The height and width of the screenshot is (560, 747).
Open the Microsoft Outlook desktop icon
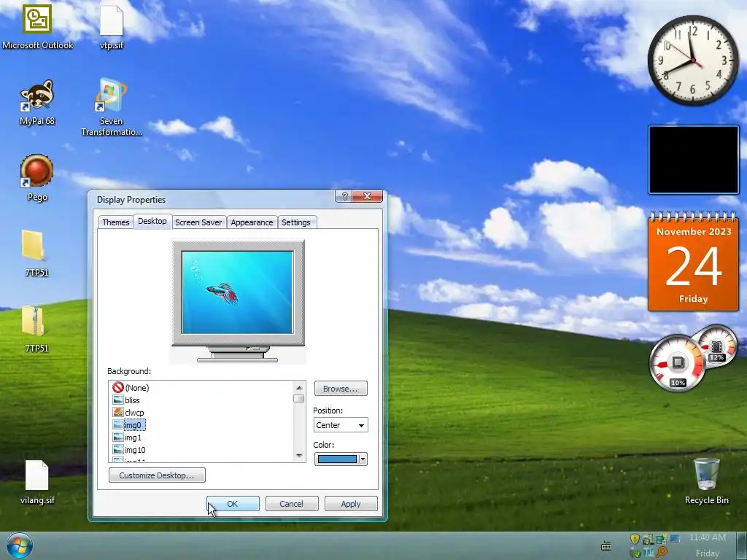tap(37, 19)
